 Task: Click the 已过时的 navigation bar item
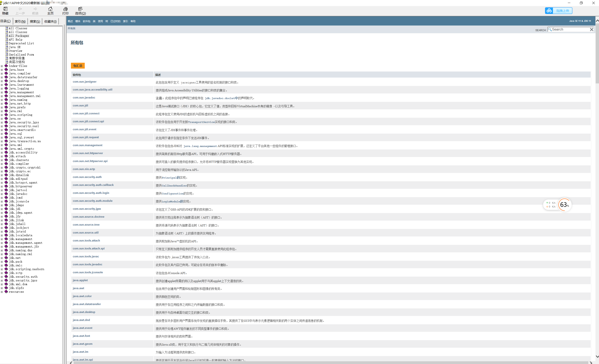tap(115, 21)
